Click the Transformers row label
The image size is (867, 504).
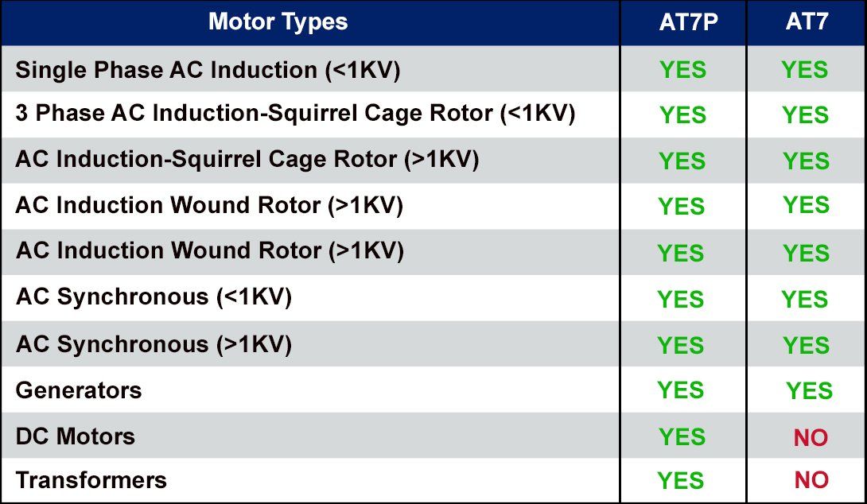pyautogui.click(x=91, y=481)
